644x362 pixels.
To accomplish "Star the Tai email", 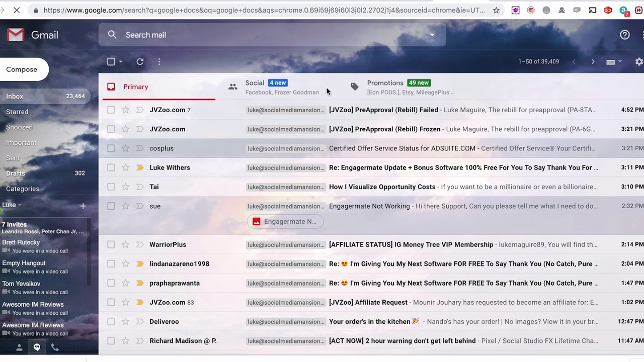I will pos(125,187).
